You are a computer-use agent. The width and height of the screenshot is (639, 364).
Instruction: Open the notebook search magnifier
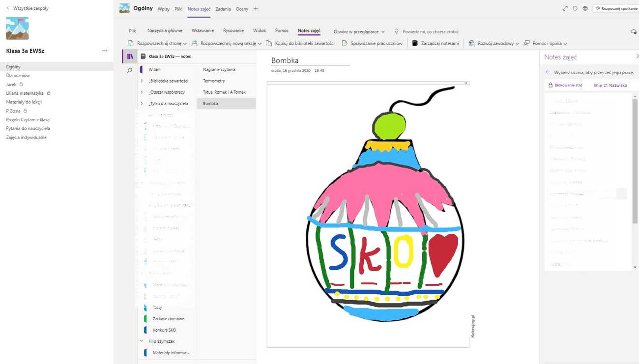click(130, 70)
